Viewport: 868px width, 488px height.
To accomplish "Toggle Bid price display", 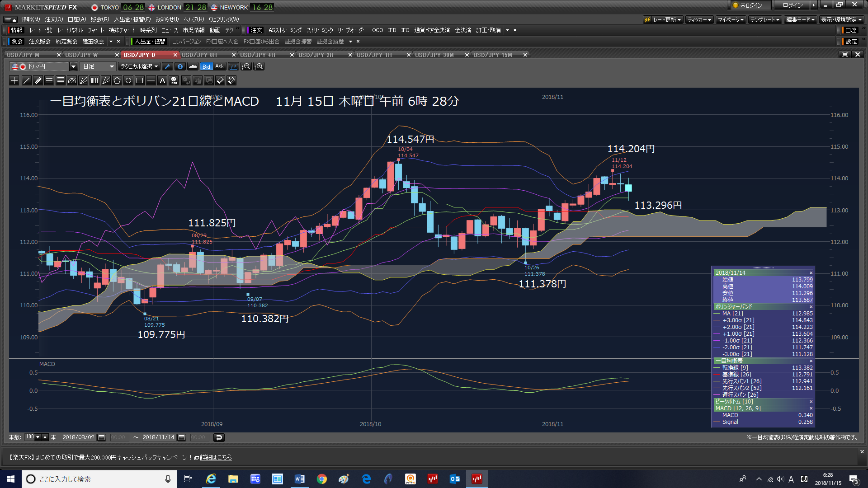I will click(x=206, y=66).
